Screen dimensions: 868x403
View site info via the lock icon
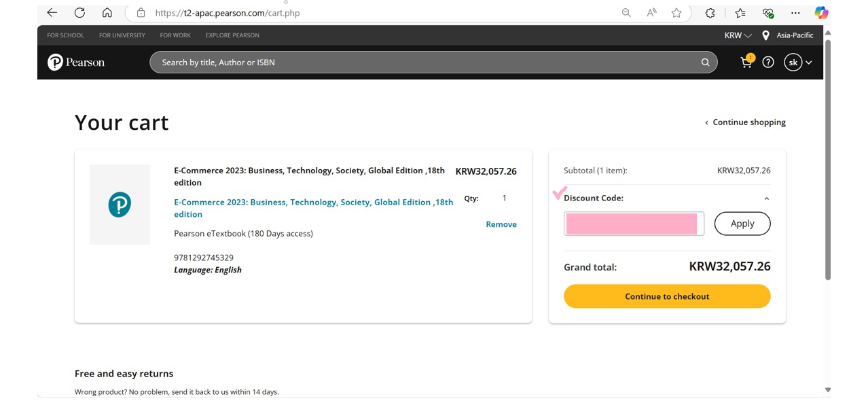coord(141,13)
